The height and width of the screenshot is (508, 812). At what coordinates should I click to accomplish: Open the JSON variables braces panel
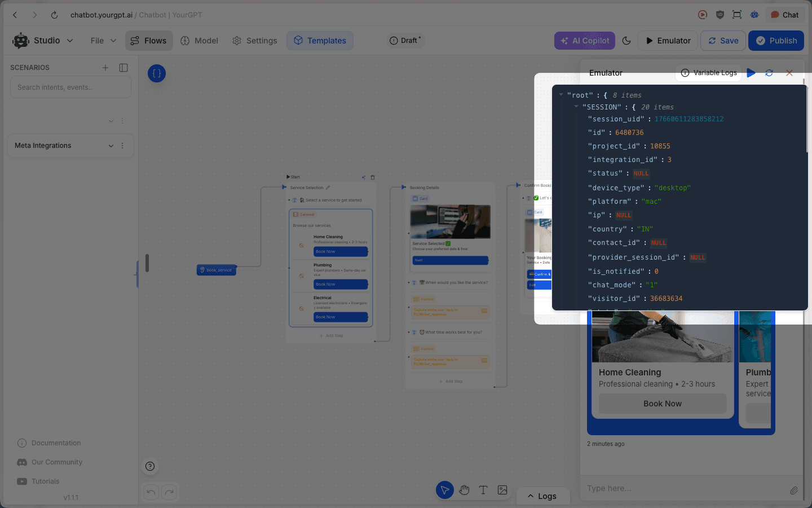coord(157,73)
